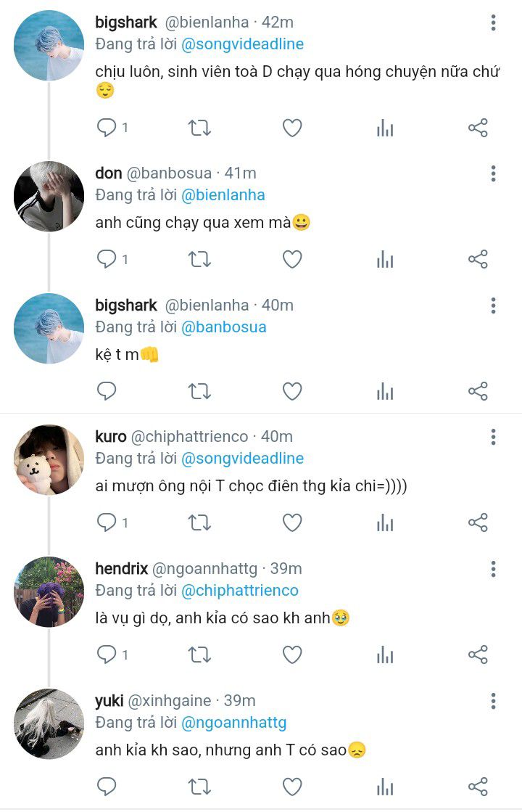This screenshot has height=812, width=522.
Task: Like yuki's reply tweet
Action: [x=292, y=787]
